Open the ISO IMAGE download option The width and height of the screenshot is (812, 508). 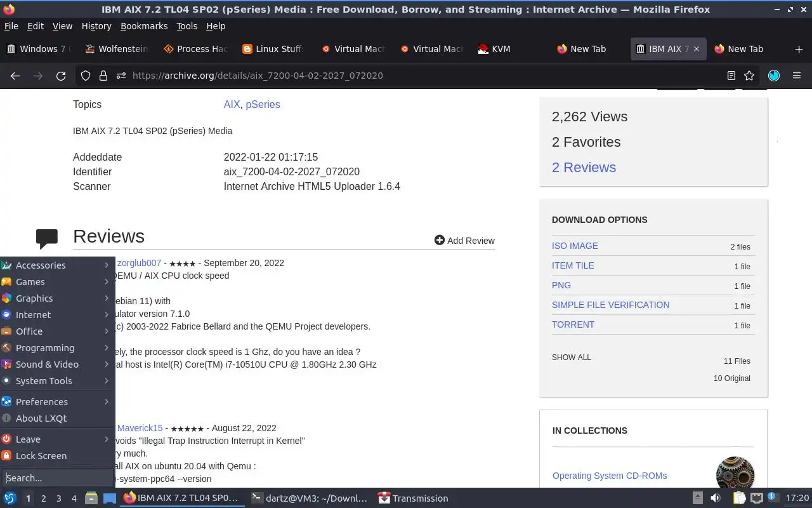[x=575, y=246]
